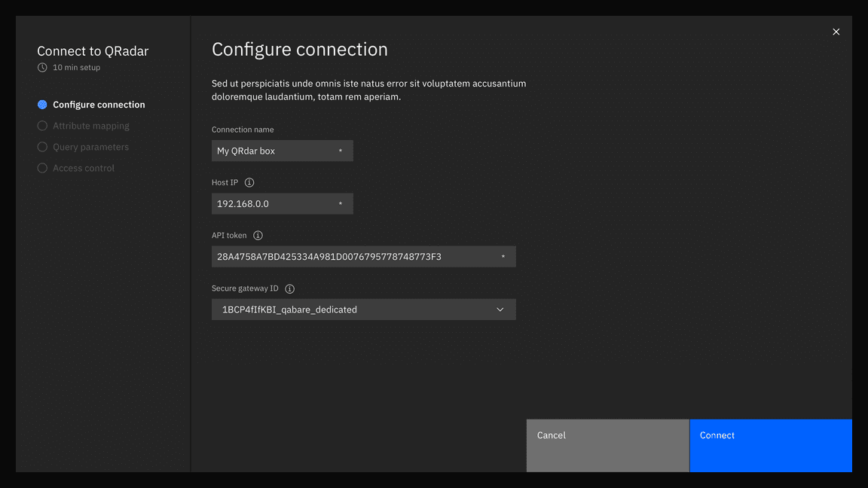Viewport: 868px width, 488px height.
Task: Open the Secure gateway ID info tooltip
Action: click(x=290, y=288)
